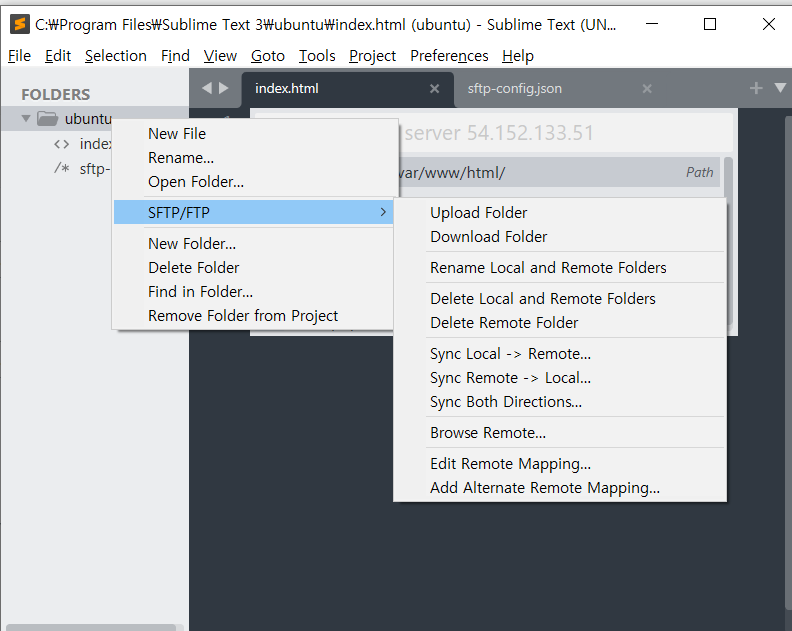Image resolution: width=792 pixels, height=631 pixels.
Task: Select Browse Remote... in submenu
Action: coord(560,432)
